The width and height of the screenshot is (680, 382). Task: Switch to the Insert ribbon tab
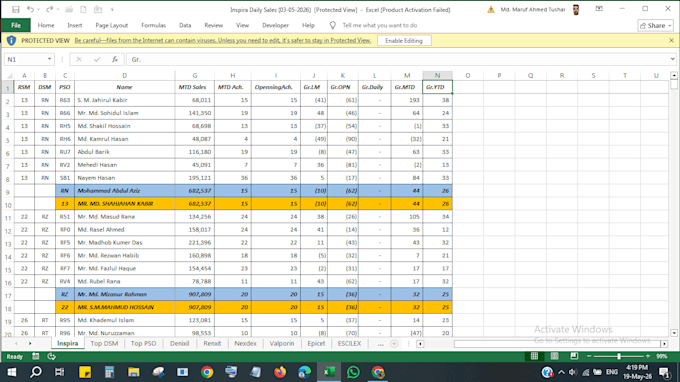[x=75, y=25]
